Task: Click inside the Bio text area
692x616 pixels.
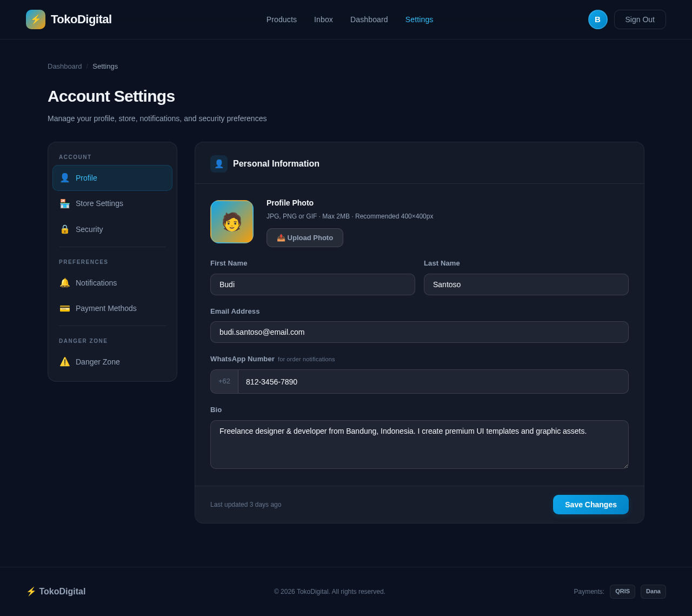Action: (x=419, y=443)
